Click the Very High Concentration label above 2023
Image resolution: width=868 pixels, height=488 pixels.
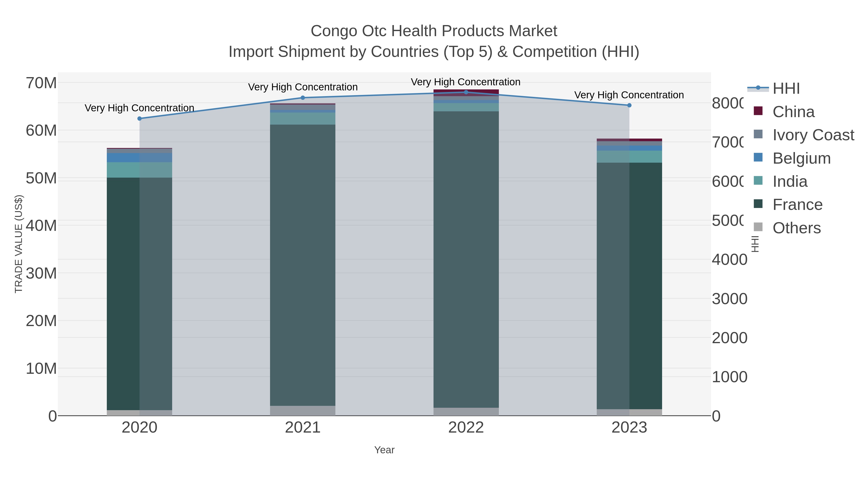[629, 95]
